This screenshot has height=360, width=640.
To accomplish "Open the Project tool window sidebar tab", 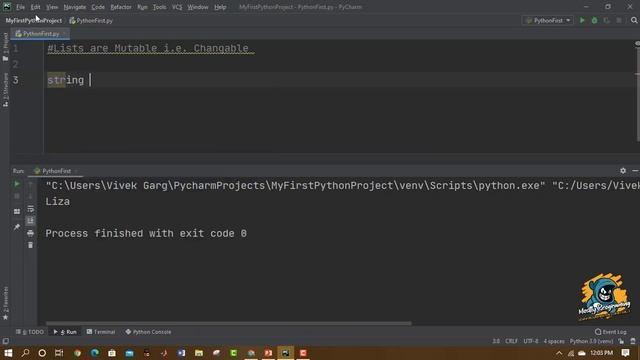I will (x=5, y=47).
